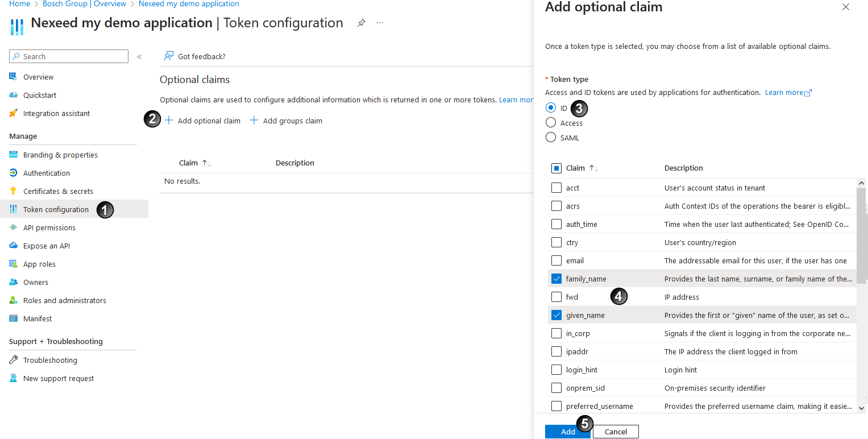This screenshot has width=868, height=439.
Task: Click Got feedback? link
Action: [x=195, y=56]
